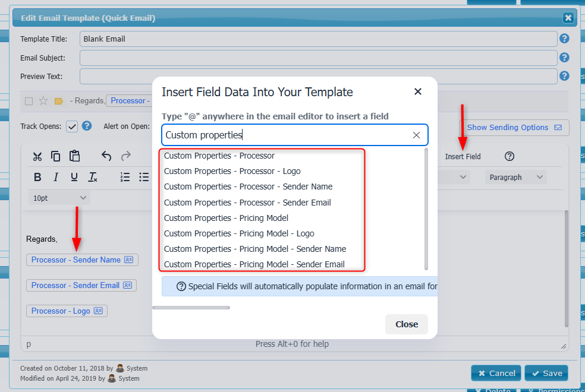
Task: Apply Bold formatting
Action: pyautogui.click(x=37, y=177)
